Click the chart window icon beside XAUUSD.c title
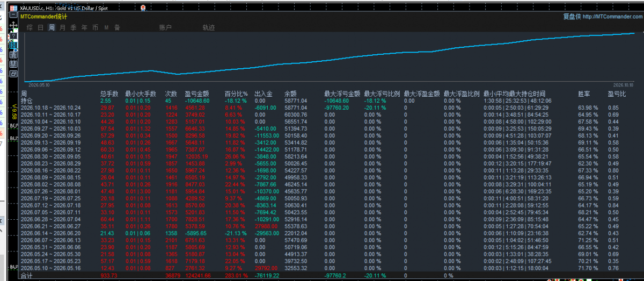This screenshot has height=281, width=644. (x=13, y=8)
